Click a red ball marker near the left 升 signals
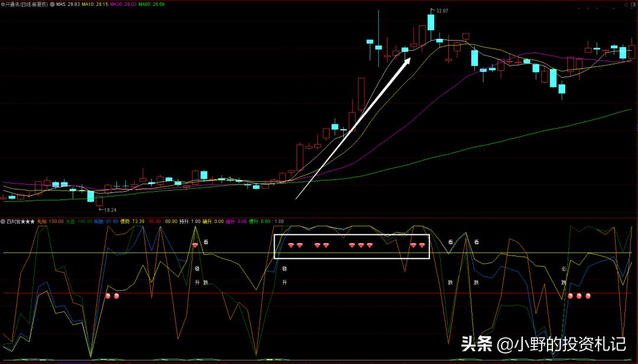638x364 pixels. (108, 296)
